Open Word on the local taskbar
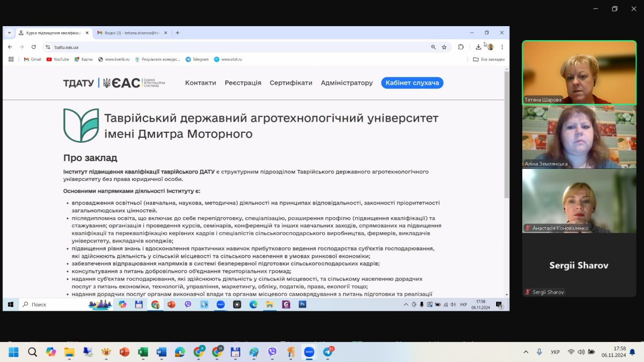The width and height of the screenshot is (644, 362). (161, 352)
